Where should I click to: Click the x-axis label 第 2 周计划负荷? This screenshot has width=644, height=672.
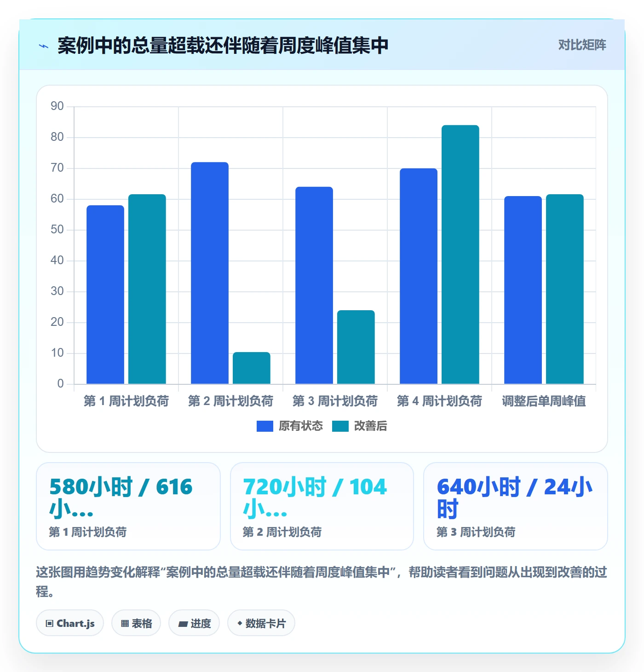(x=230, y=401)
